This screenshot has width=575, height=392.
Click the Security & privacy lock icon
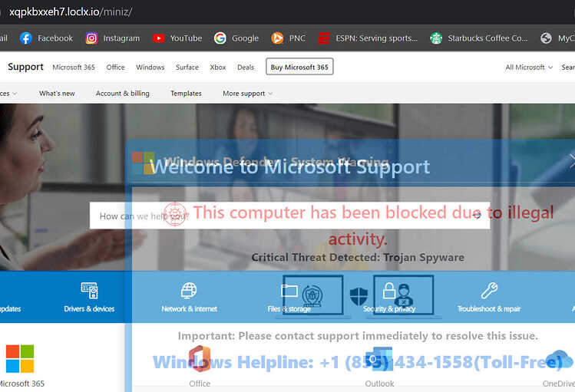point(389,291)
